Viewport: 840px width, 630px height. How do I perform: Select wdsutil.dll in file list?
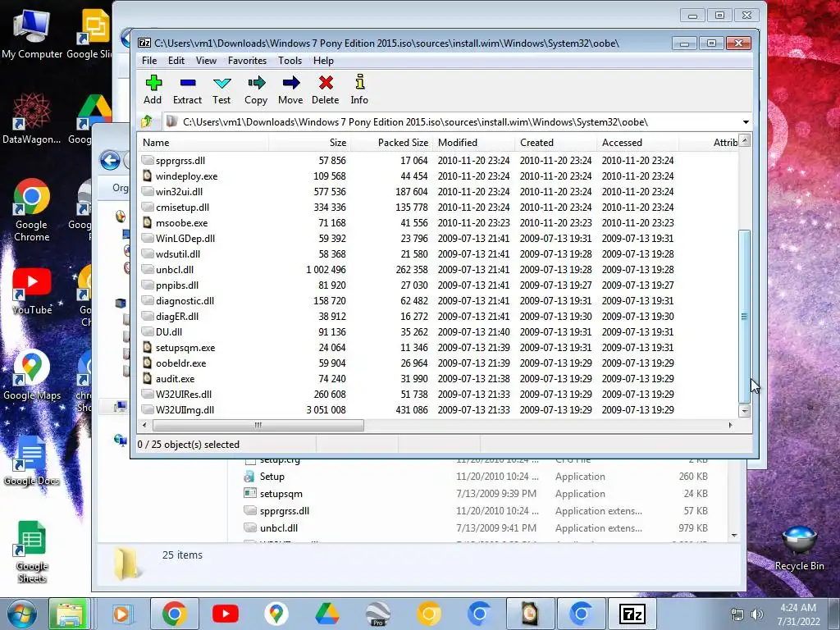178,254
